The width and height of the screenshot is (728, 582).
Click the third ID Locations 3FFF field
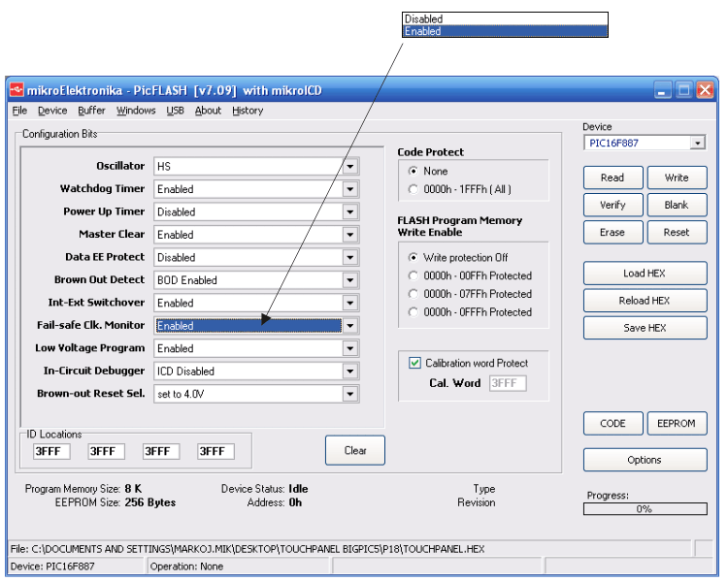tap(161, 451)
